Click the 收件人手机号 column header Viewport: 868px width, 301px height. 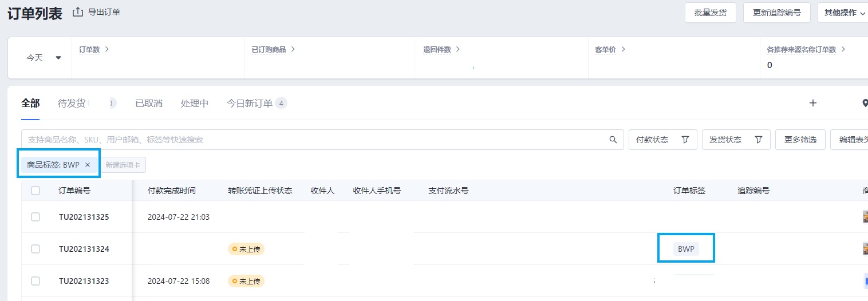pos(377,191)
